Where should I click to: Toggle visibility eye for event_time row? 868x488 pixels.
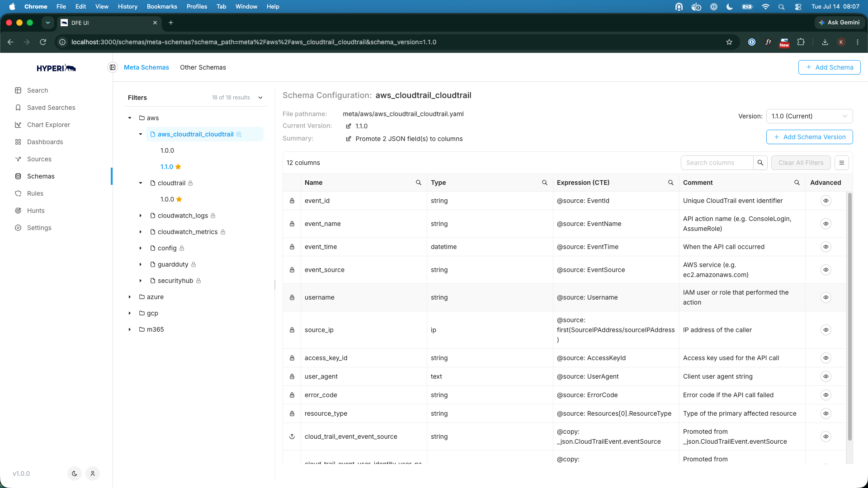pyautogui.click(x=826, y=247)
